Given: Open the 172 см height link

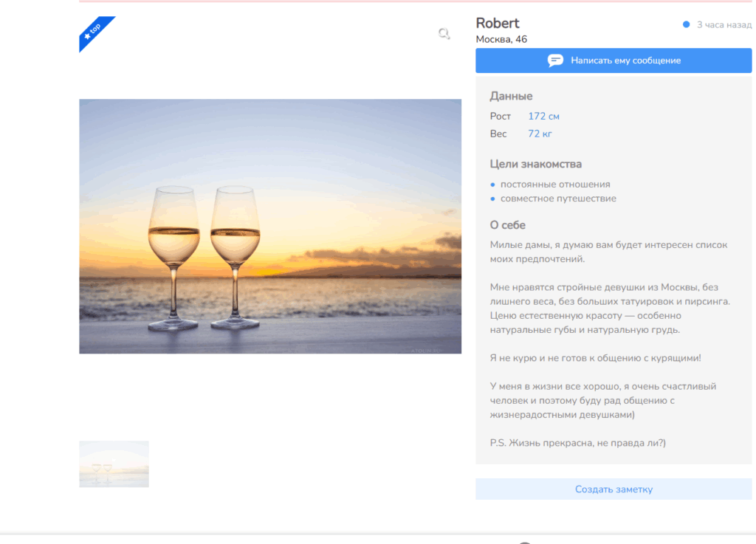Looking at the screenshot, I should (543, 117).
